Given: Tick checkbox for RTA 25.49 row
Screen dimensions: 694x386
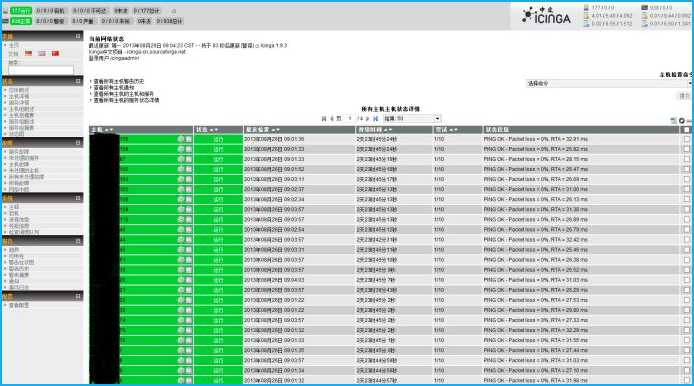Looking at the screenshot, I should (686, 250).
